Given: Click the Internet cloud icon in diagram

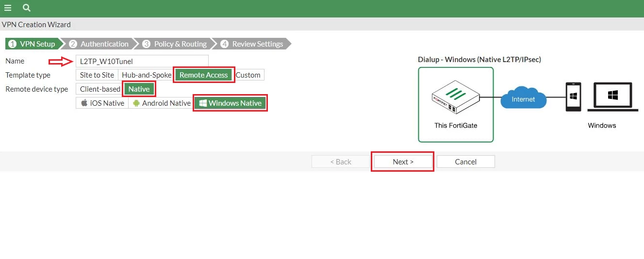Looking at the screenshot, I should 523,99.
